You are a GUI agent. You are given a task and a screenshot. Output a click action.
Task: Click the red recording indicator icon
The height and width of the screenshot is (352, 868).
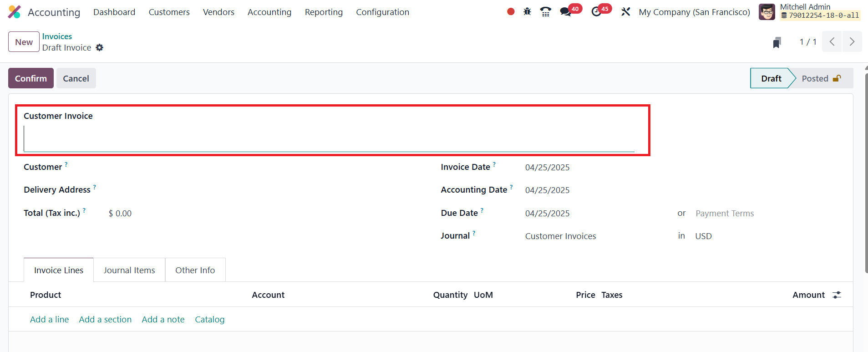click(x=511, y=12)
